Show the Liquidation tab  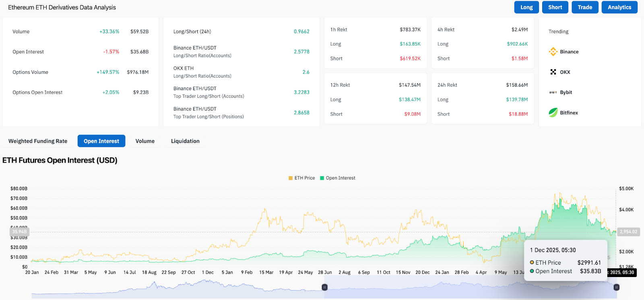185,141
